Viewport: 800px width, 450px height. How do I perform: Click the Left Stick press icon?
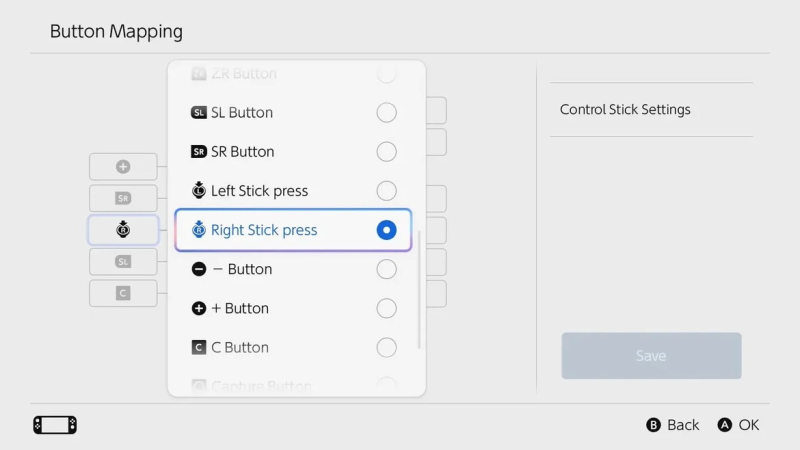pyautogui.click(x=198, y=191)
